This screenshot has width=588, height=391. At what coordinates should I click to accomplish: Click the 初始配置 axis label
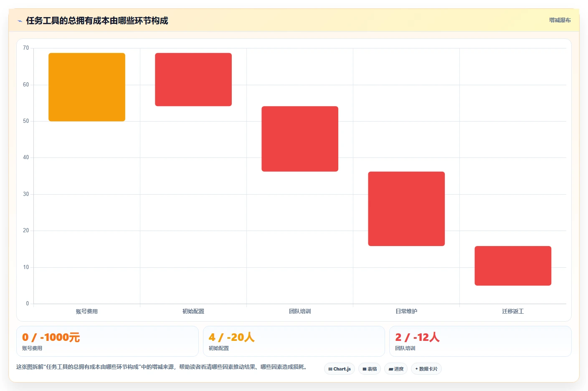(x=193, y=311)
